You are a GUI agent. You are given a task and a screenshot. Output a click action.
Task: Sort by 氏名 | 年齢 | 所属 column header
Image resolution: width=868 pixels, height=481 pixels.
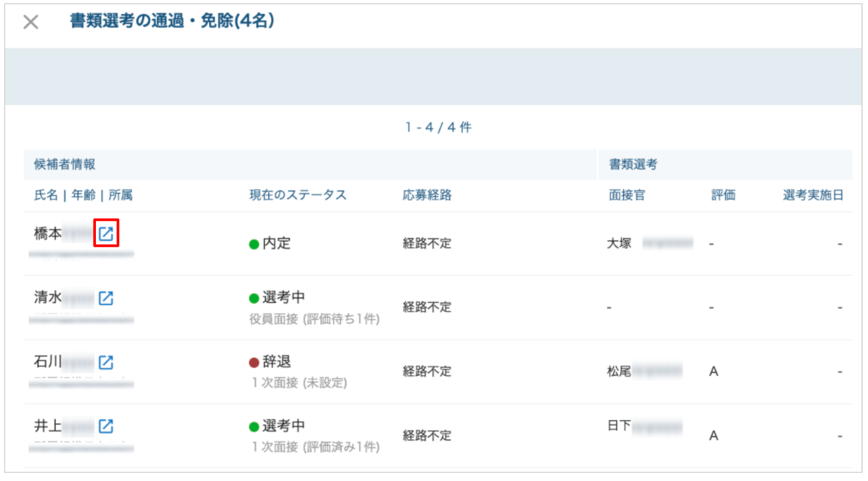(x=83, y=195)
